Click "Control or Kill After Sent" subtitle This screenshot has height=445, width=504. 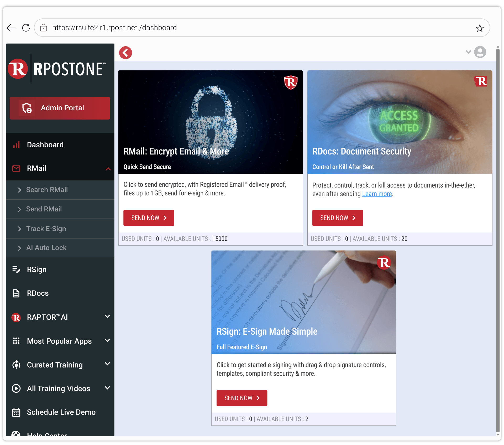click(343, 167)
